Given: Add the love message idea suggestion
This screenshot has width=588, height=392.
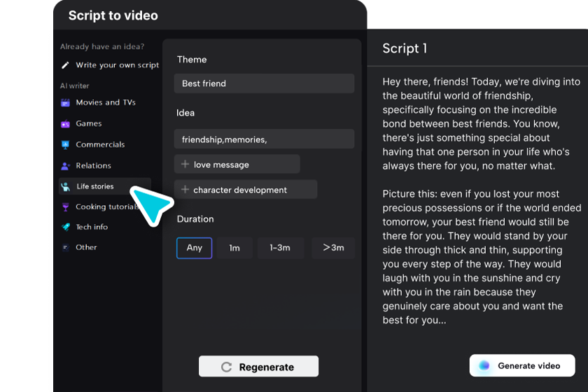Looking at the screenshot, I should tap(237, 164).
